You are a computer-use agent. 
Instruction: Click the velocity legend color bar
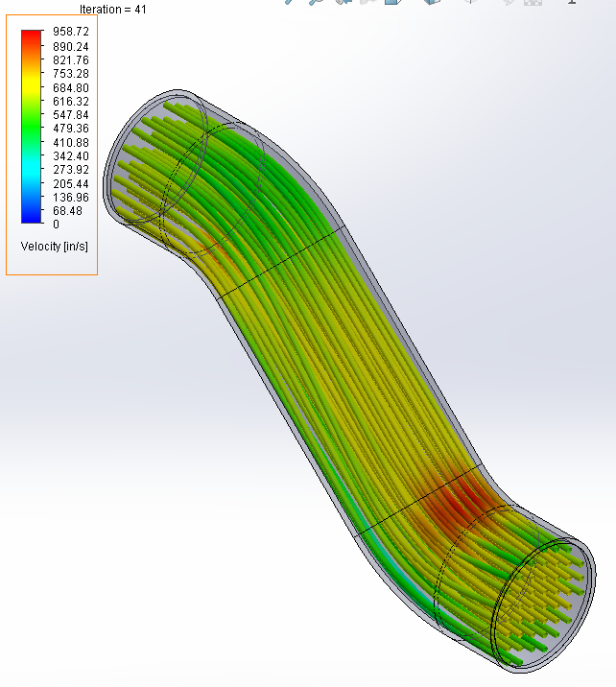[x=31, y=127]
